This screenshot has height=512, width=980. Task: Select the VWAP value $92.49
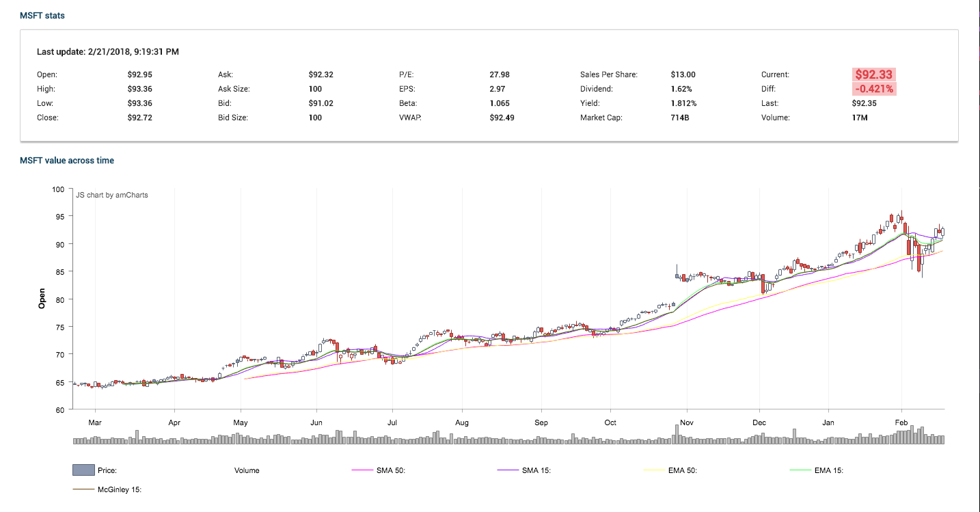(502, 118)
